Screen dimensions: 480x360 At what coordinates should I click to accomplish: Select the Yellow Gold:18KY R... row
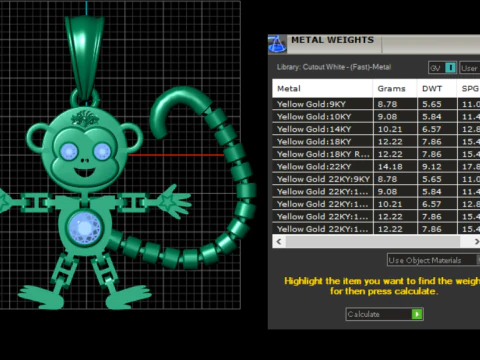pos(376,154)
